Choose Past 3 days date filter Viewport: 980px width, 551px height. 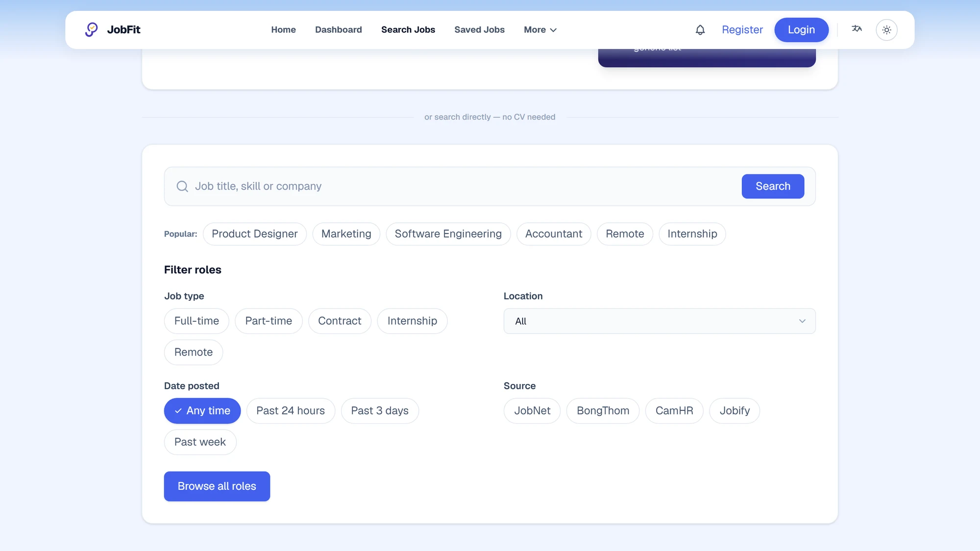point(380,411)
